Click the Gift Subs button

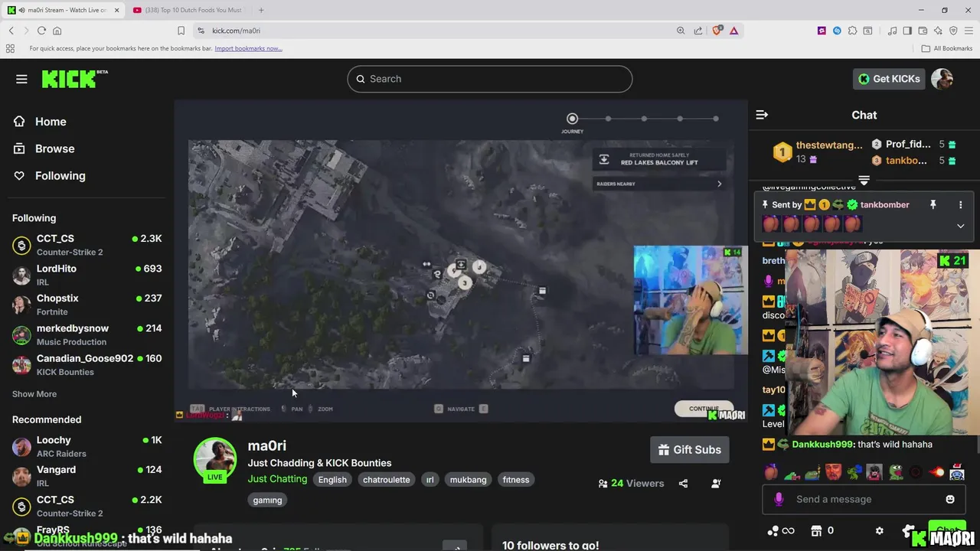(690, 450)
